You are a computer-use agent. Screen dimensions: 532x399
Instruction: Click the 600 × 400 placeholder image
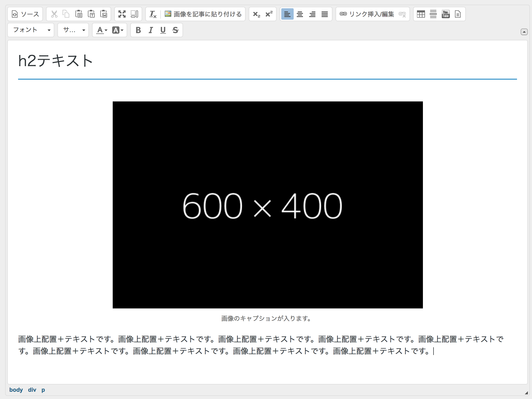268,205
